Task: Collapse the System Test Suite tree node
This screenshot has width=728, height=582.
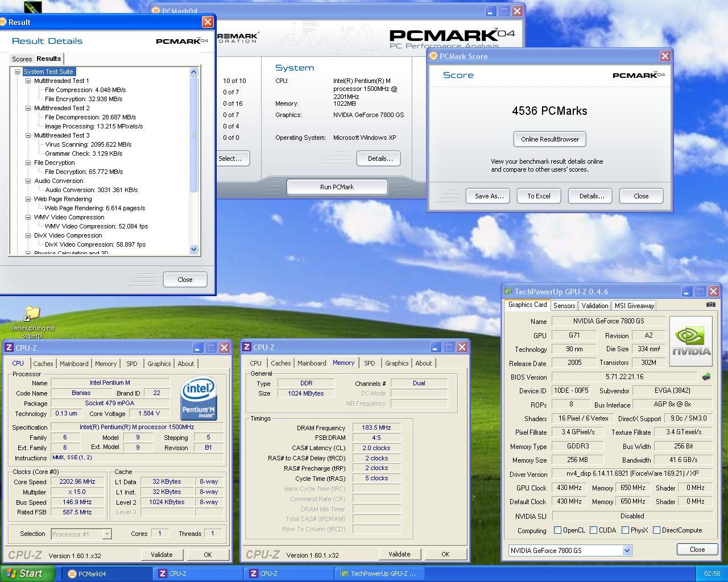Action: 18,72
